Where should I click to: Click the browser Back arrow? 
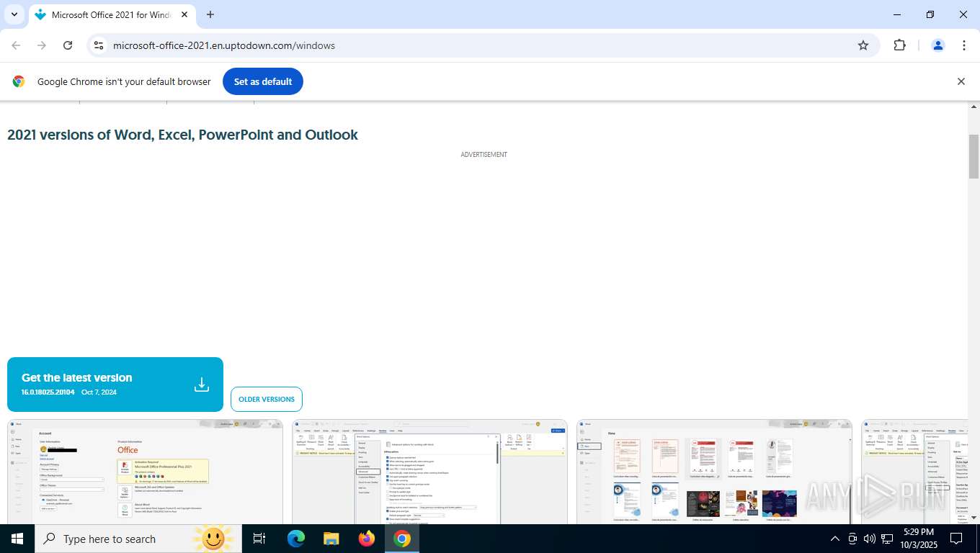click(x=16, y=45)
